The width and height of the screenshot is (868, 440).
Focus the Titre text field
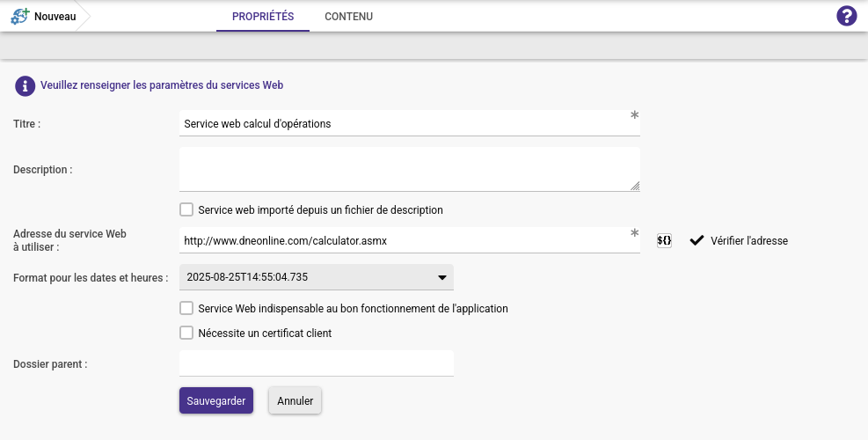pyautogui.click(x=405, y=124)
